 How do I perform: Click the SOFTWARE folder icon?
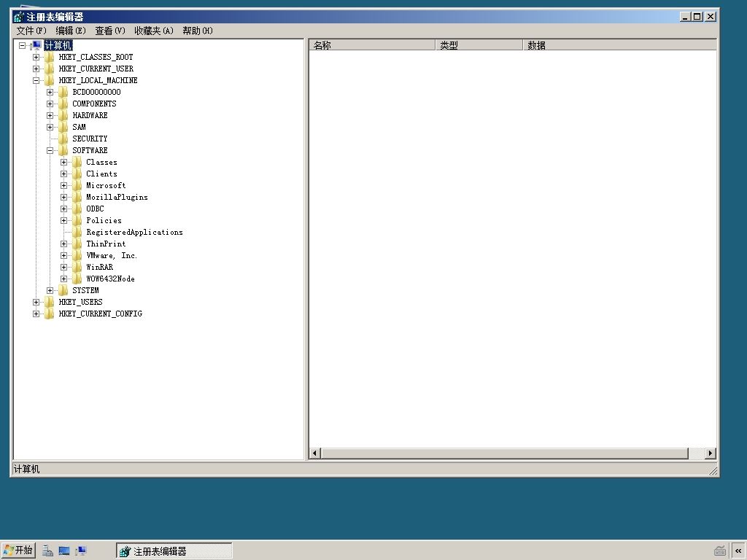click(x=63, y=150)
